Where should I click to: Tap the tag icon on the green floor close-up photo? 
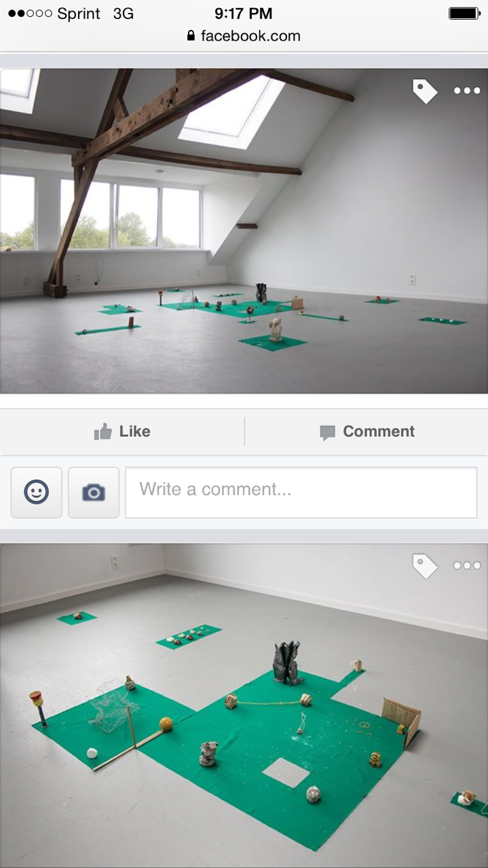pos(425,566)
